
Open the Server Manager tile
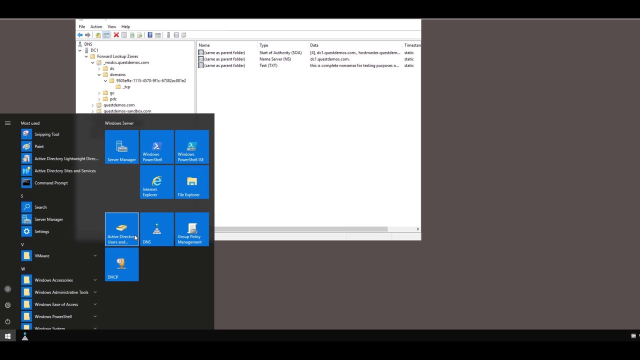point(122,147)
